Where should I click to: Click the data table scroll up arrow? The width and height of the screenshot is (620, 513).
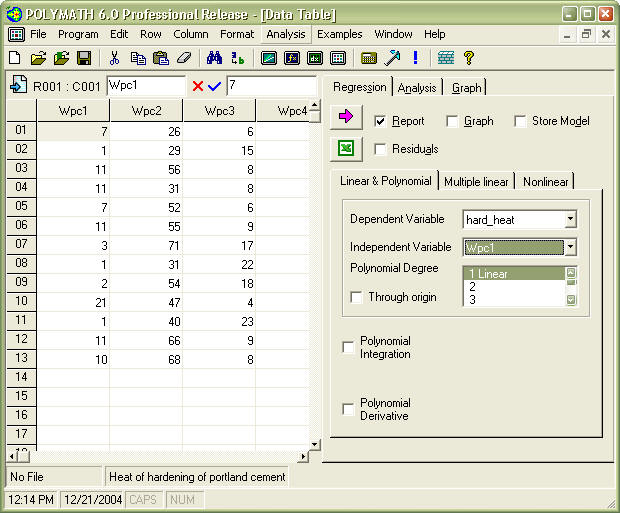point(314,105)
